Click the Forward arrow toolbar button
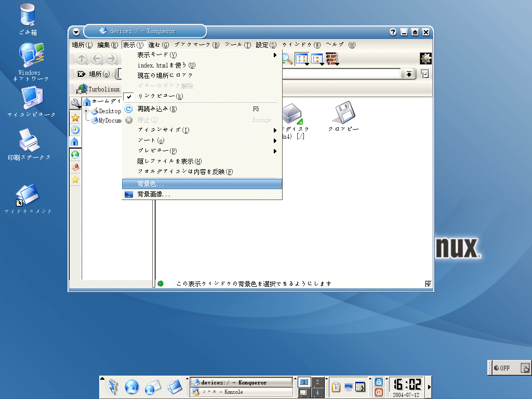 click(112, 59)
